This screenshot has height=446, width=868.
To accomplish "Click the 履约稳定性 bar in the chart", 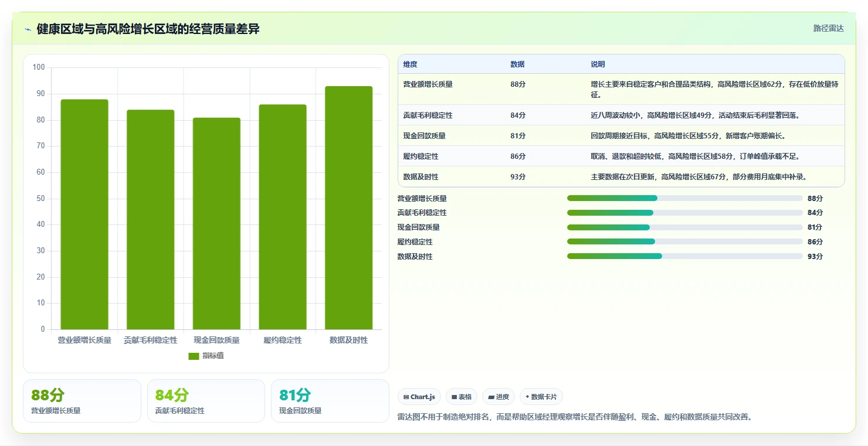I will (283, 217).
